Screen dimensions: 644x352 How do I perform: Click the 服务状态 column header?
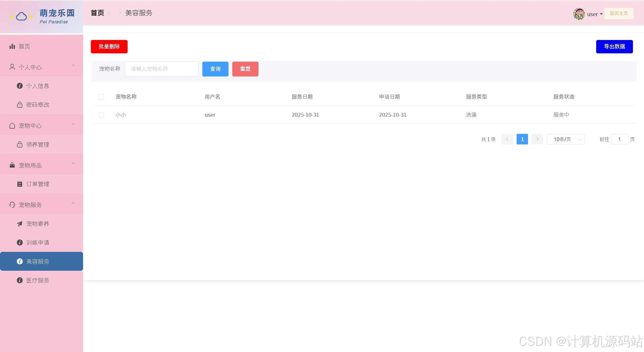click(564, 97)
